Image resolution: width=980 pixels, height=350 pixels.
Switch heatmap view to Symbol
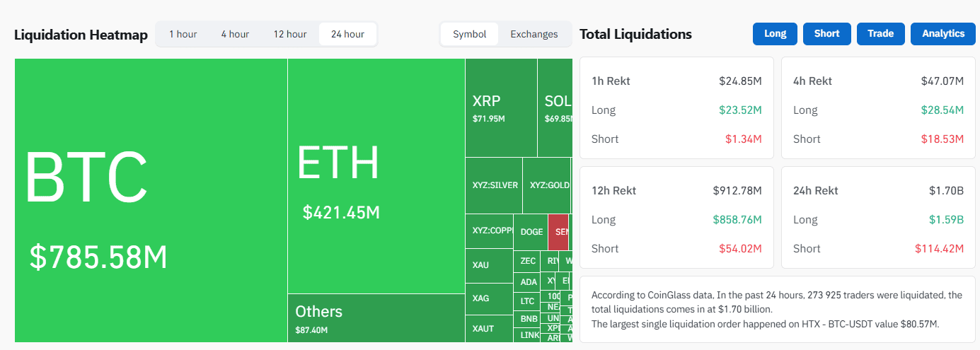point(470,34)
